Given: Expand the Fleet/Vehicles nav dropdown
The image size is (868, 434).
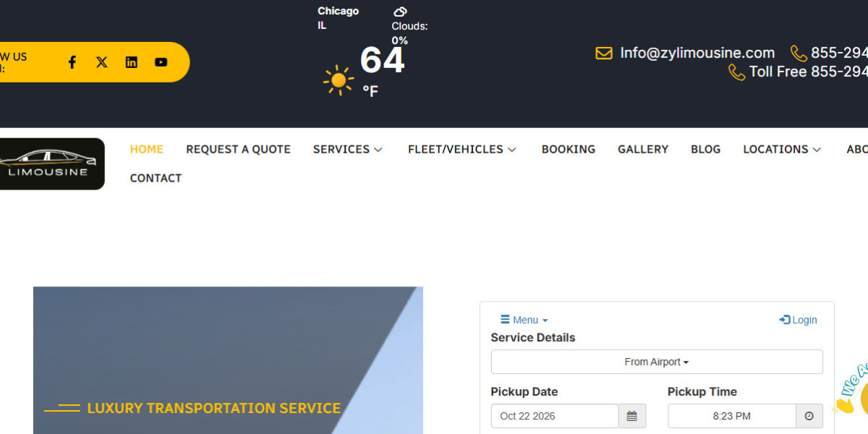Looking at the screenshot, I should 462,149.
